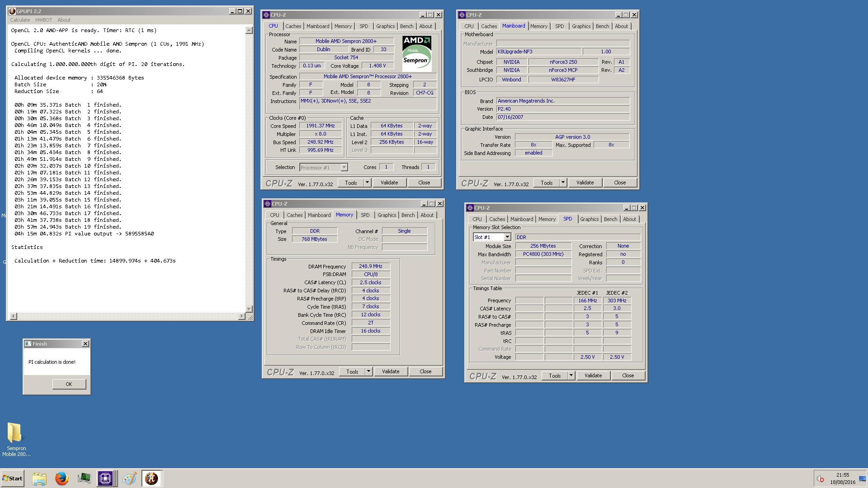868x488 pixels.
Task: Close the Finish dialog with X
Action: tap(85, 344)
